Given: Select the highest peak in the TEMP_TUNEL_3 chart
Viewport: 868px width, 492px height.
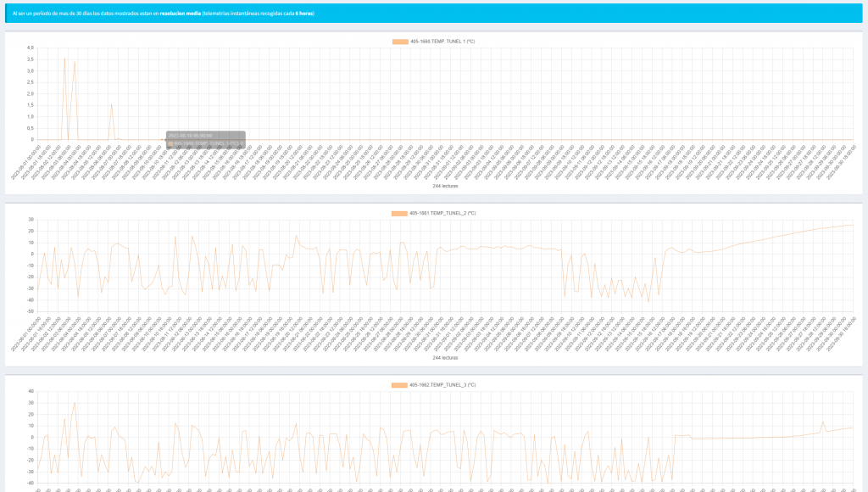Looking at the screenshot, I should 75,402.
